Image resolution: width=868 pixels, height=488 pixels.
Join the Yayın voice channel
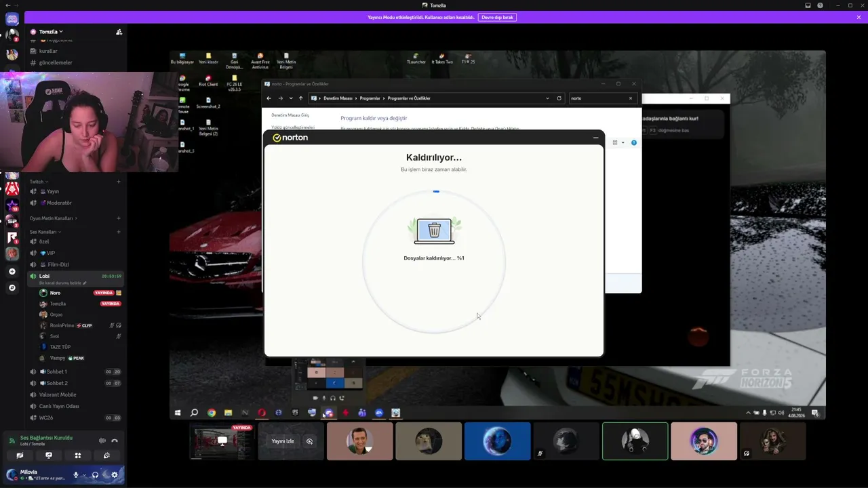75,191
